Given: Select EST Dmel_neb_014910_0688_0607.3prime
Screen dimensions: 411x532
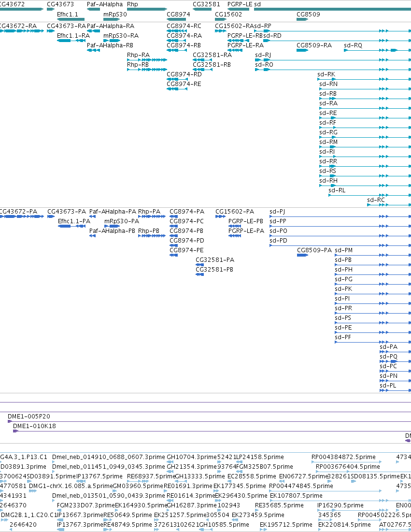Looking at the screenshot, I should click(x=109, y=457).
